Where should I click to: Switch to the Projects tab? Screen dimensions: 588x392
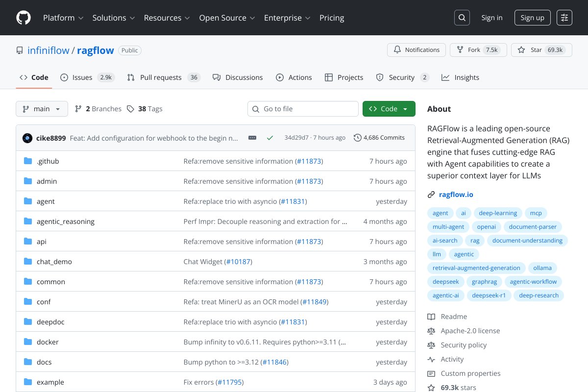[344, 77]
